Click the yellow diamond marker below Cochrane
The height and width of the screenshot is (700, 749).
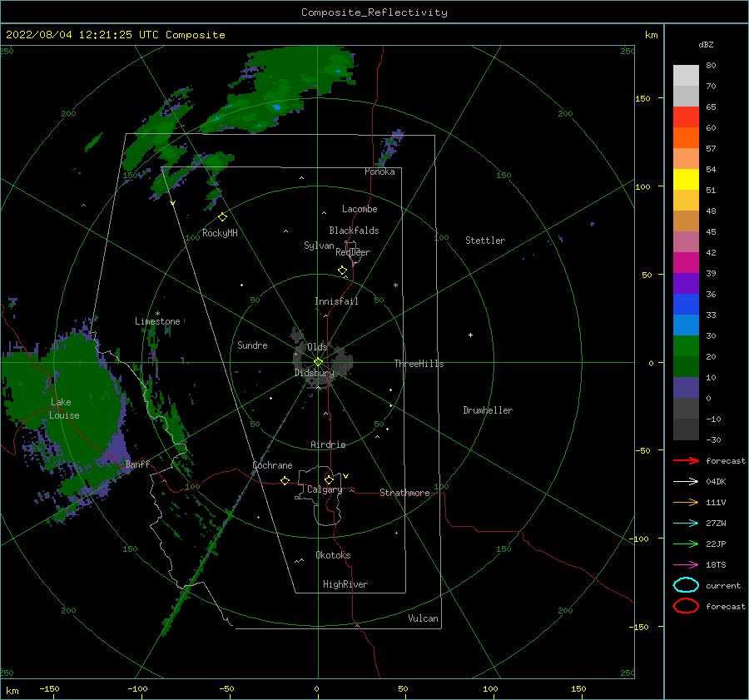coord(285,480)
